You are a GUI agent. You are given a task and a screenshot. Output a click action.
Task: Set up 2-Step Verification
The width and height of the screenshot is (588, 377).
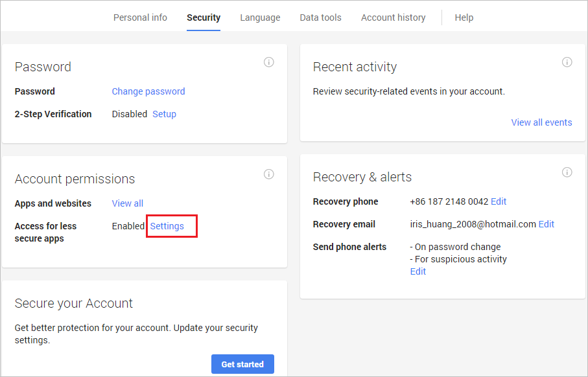164,114
